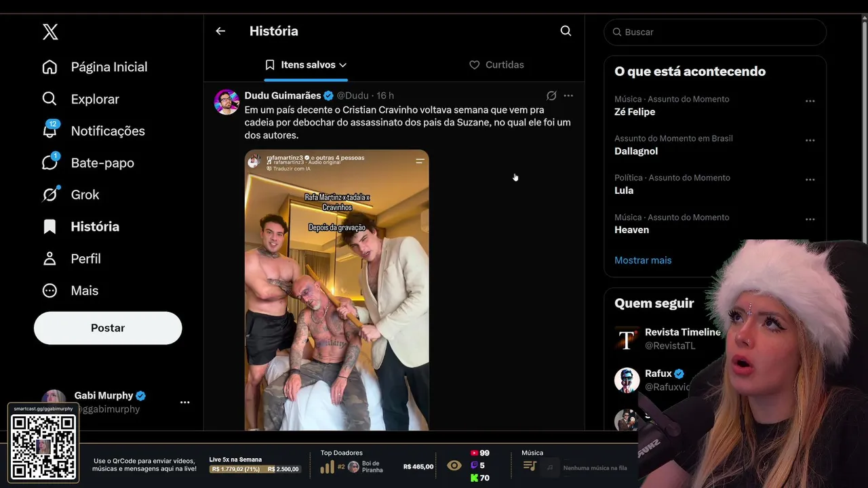Viewport: 868px width, 488px height.
Task: Click the three dots beside Gabi Murphy
Action: (185, 402)
